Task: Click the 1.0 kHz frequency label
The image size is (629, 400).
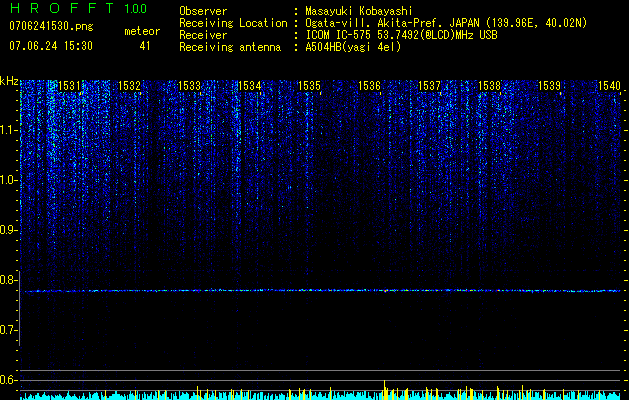Action: pyautogui.click(x=8, y=180)
